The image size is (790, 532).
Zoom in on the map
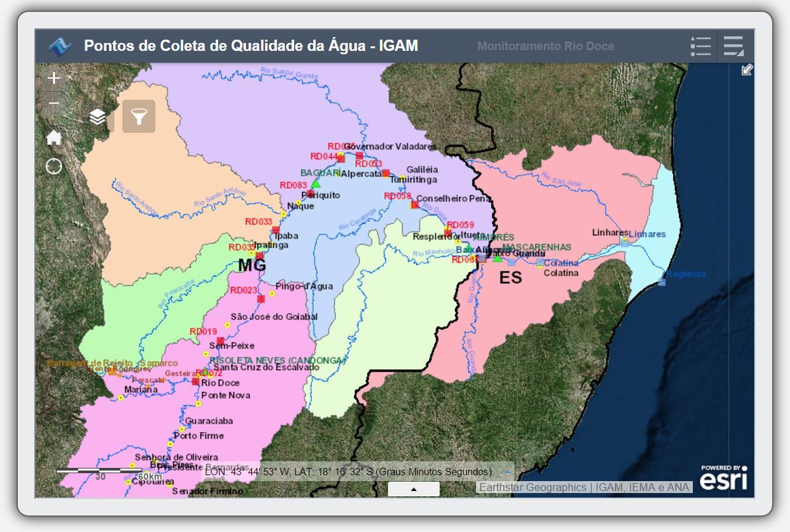click(54, 78)
